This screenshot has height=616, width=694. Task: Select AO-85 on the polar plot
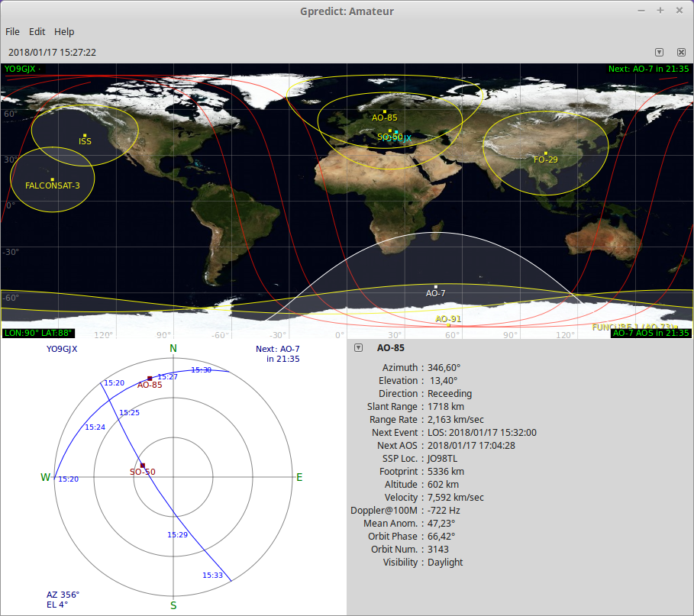coord(148,377)
